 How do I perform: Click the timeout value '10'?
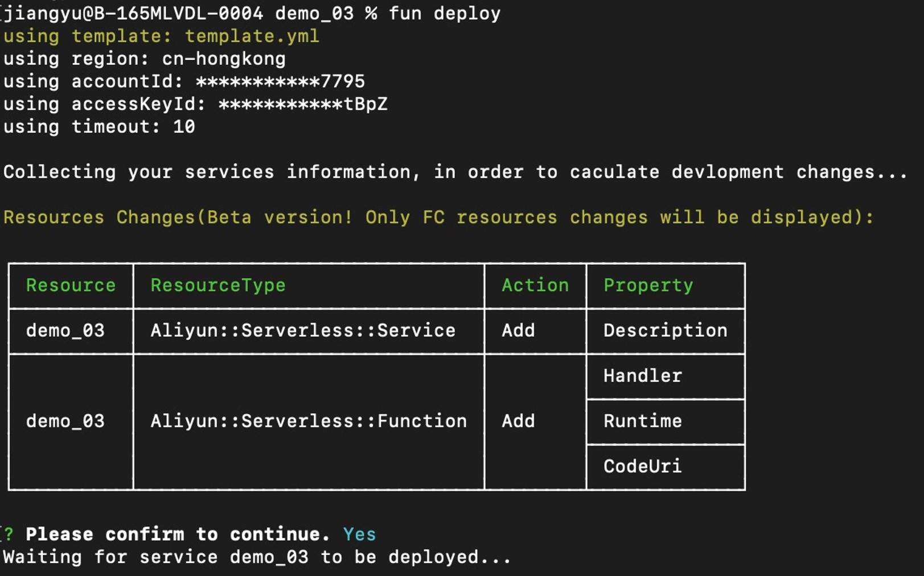tap(184, 126)
